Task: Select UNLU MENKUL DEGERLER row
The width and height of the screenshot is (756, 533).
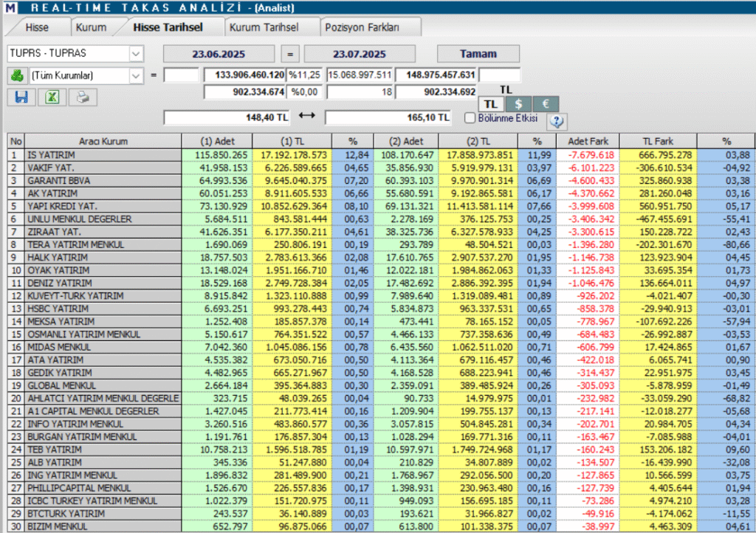Action: (x=381, y=219)
